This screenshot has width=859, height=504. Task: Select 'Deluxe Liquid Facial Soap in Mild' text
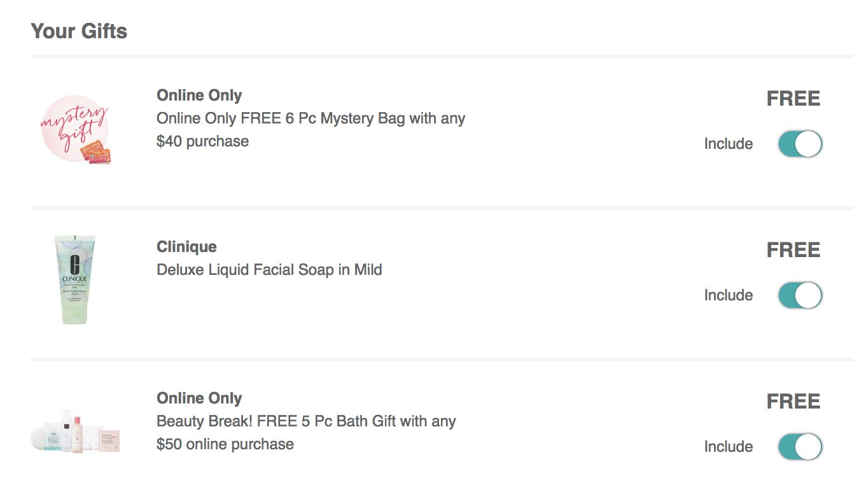click(x=269, y=270)
